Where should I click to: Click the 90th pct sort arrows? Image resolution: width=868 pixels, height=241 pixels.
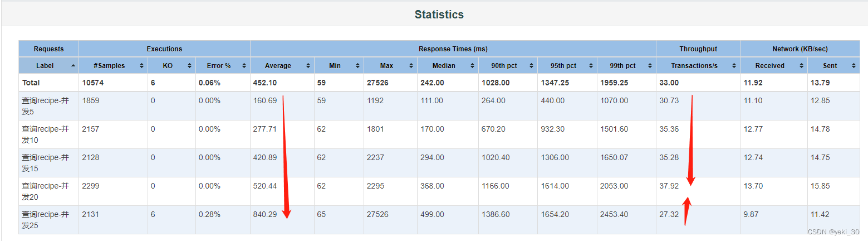coord(531,66)
